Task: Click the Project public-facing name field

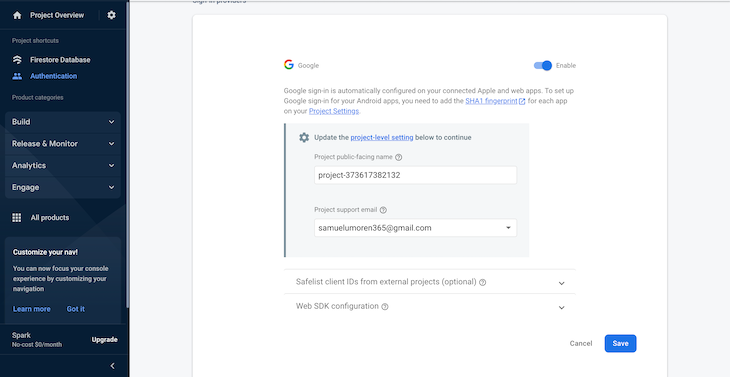Action: pos(415,175)
